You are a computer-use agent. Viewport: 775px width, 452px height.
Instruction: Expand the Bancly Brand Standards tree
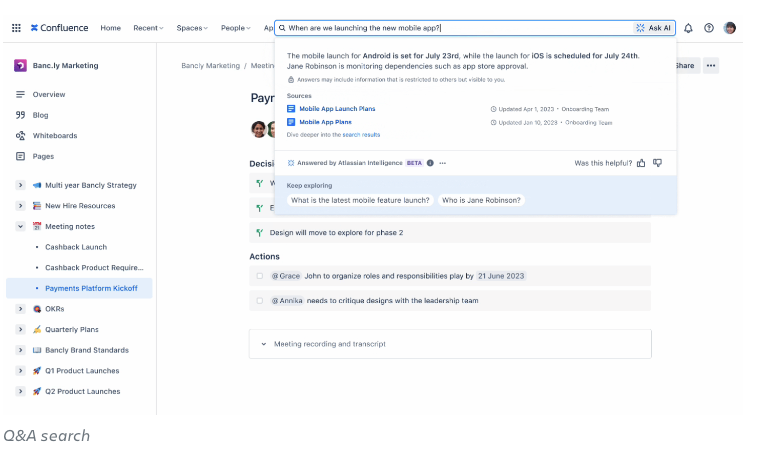(20, 350)
